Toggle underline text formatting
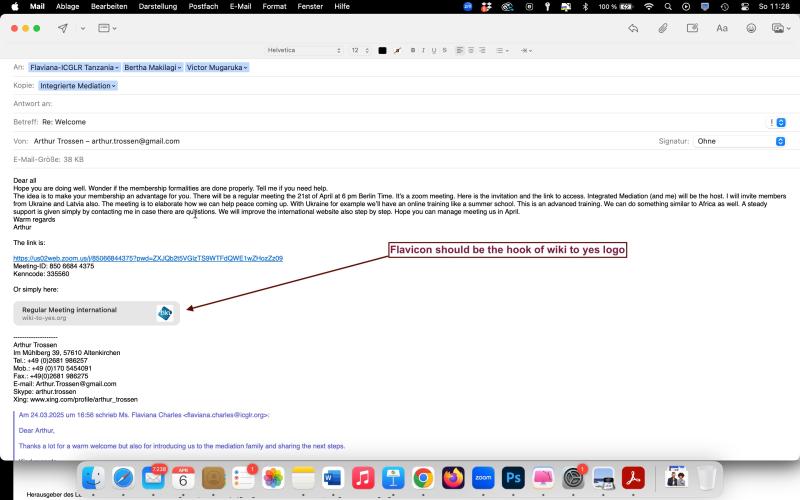The height and width of the screenshot is (500, 800). tap(434, 50)
